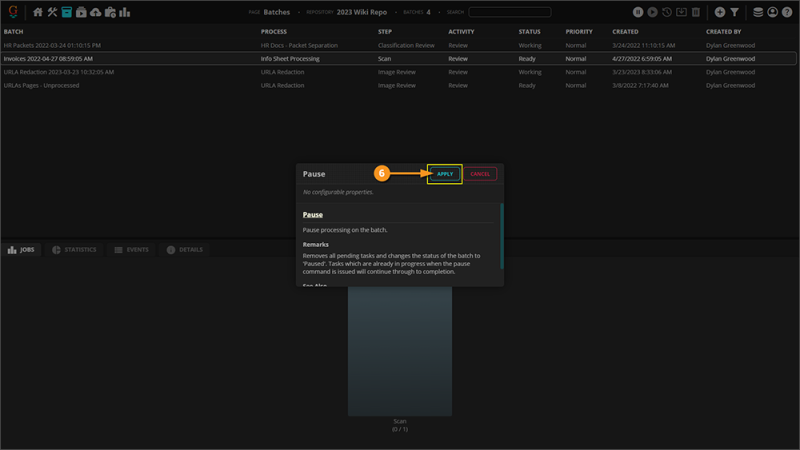Select the HR Packets 2022-03-24 batch row

(x=52, y=45)
